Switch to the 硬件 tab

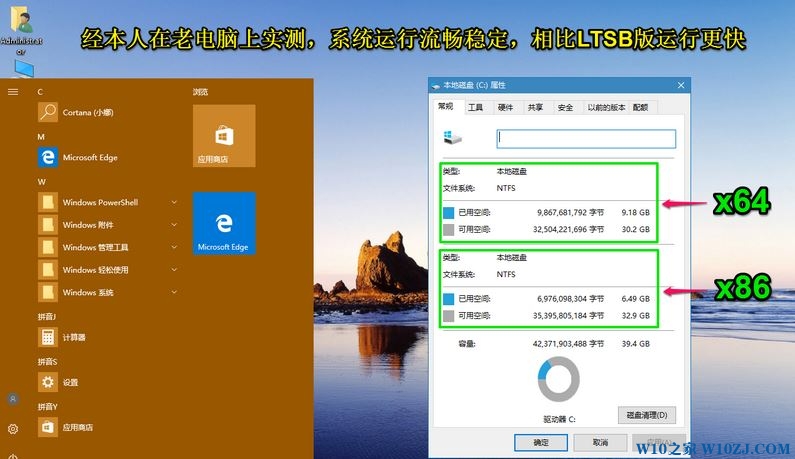[505, 108]
